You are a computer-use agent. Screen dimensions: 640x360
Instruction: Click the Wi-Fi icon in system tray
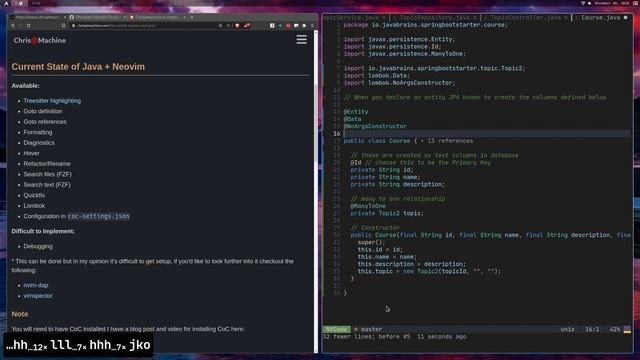[x=583, y=3]
